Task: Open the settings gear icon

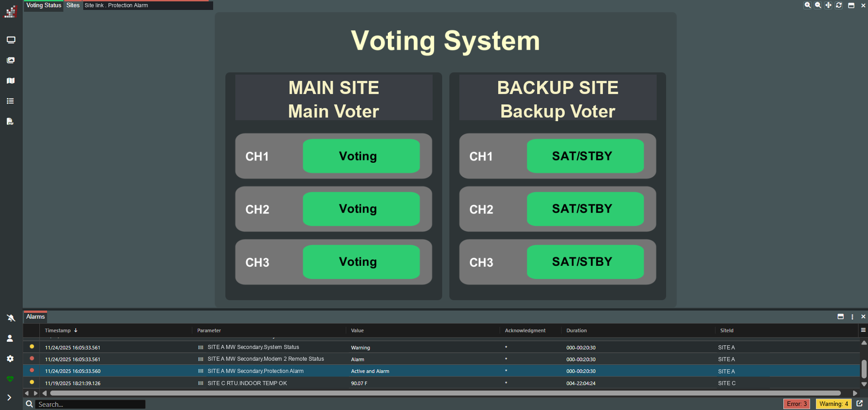Action: point(10,358)
